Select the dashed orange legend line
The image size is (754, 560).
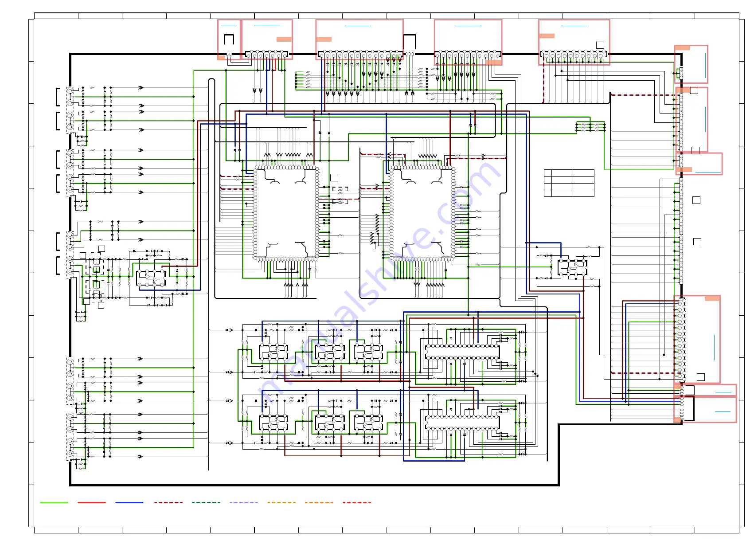click(319, 502)
